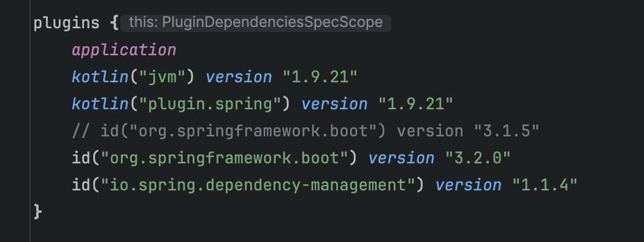Click the closing brace of the plugins block
644x242 pixels.
pos(38,213)
